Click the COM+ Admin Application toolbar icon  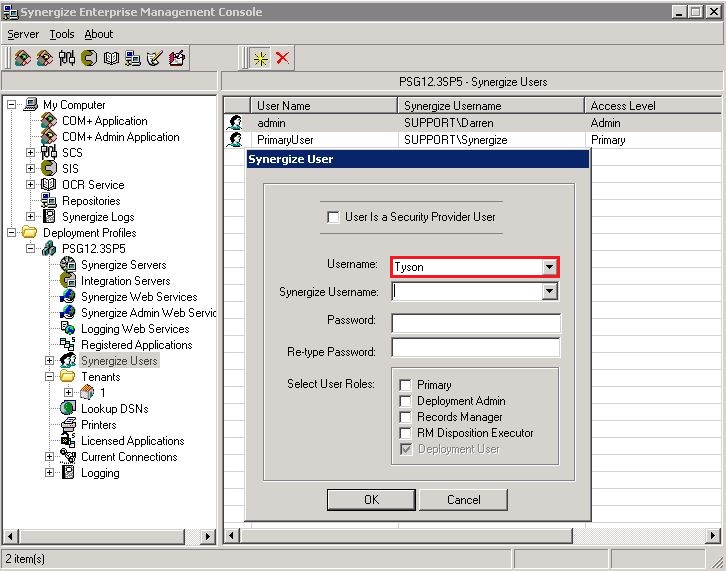pos(45,58)
